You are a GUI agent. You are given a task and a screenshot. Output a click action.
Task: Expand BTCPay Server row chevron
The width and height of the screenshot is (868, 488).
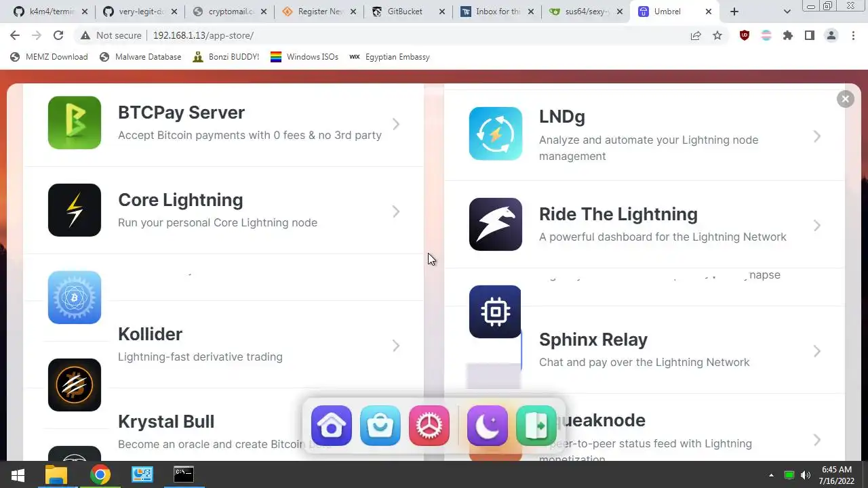[396, 124]
